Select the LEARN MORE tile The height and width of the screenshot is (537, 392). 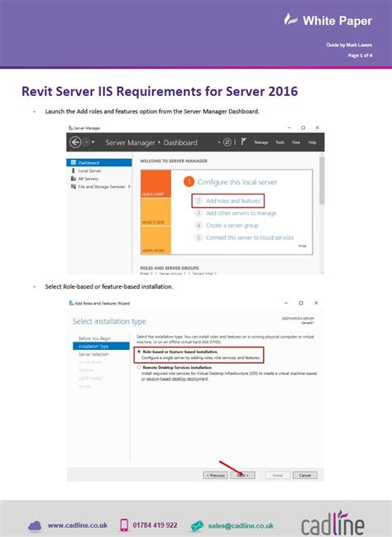coord(155,241)
